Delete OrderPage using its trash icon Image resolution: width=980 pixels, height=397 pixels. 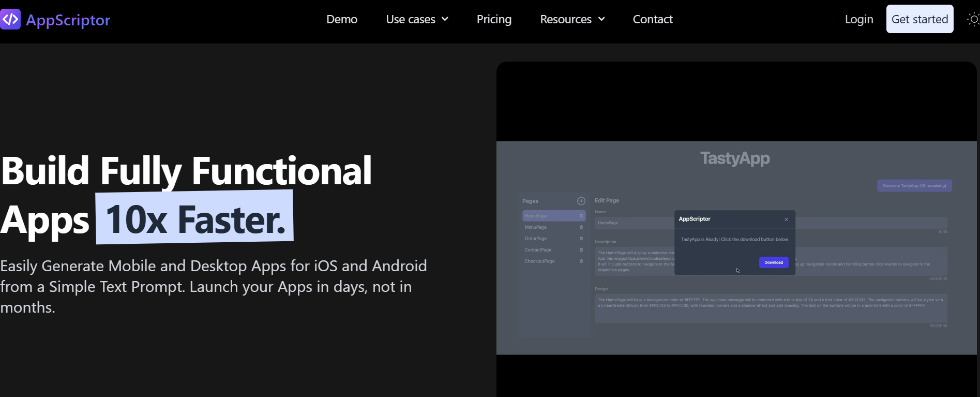click(x=581, y=239)
